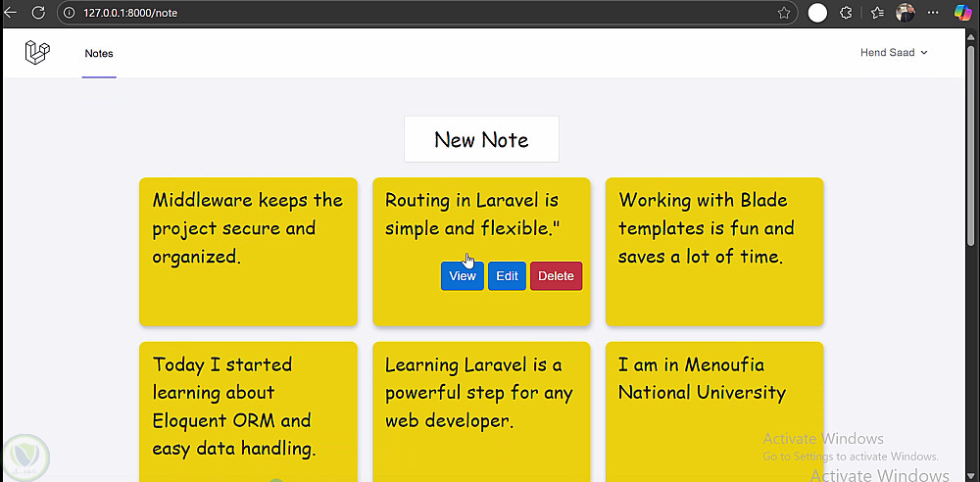Delete the Routing in Laravel note
Image resolution: width=980 pixels, height=482 pixels.
click(556, 276)
